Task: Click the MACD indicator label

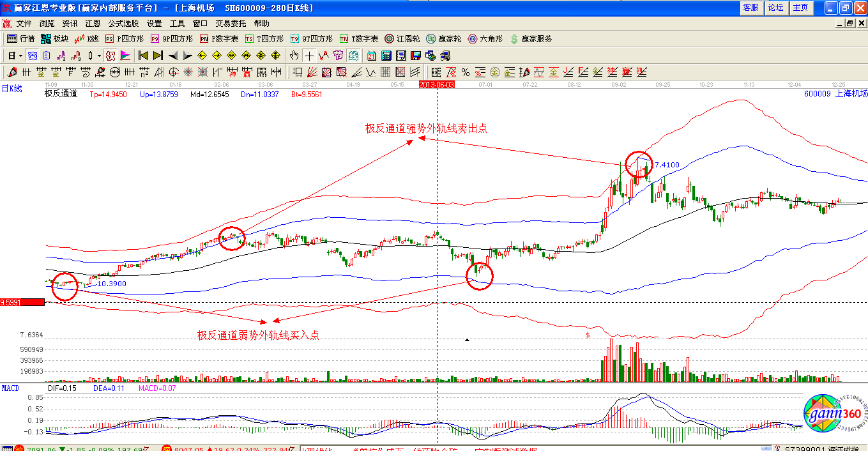Action: 11,388
